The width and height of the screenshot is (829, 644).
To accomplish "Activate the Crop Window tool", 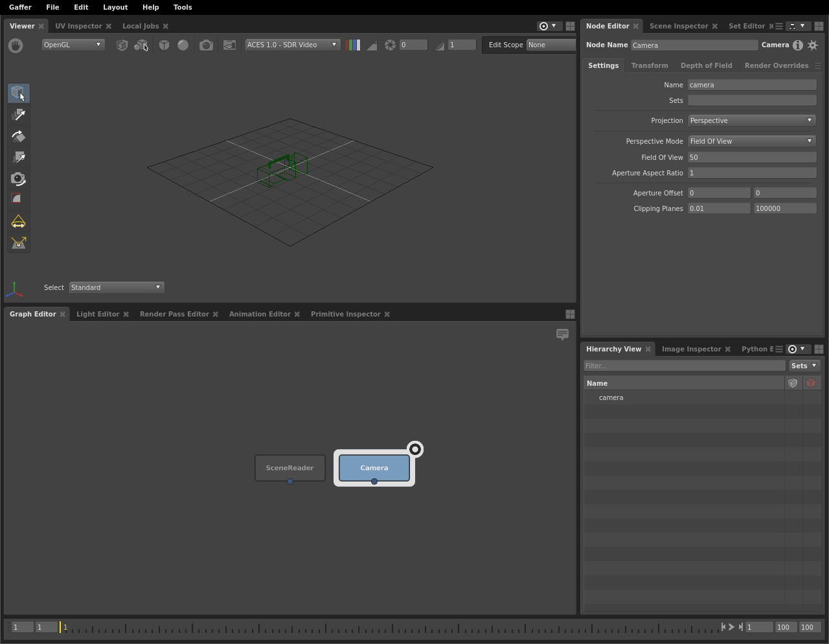I will pyautogui.click(x=18, y=199).
